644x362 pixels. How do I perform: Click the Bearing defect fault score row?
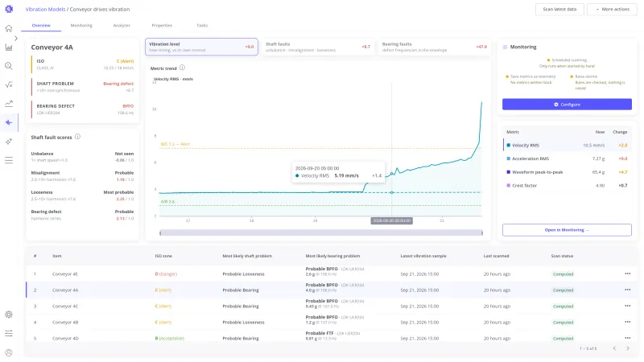82,215
